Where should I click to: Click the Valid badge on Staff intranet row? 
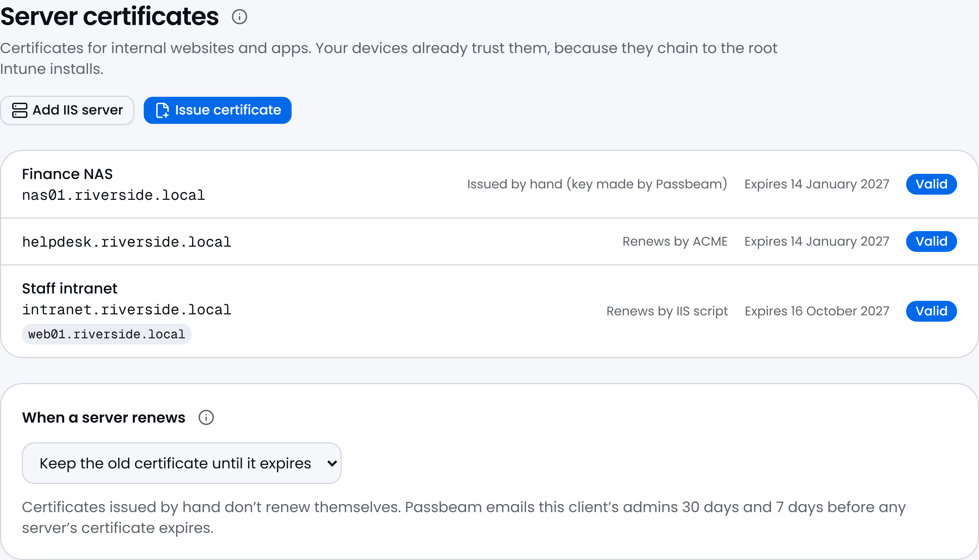(931, 311)
